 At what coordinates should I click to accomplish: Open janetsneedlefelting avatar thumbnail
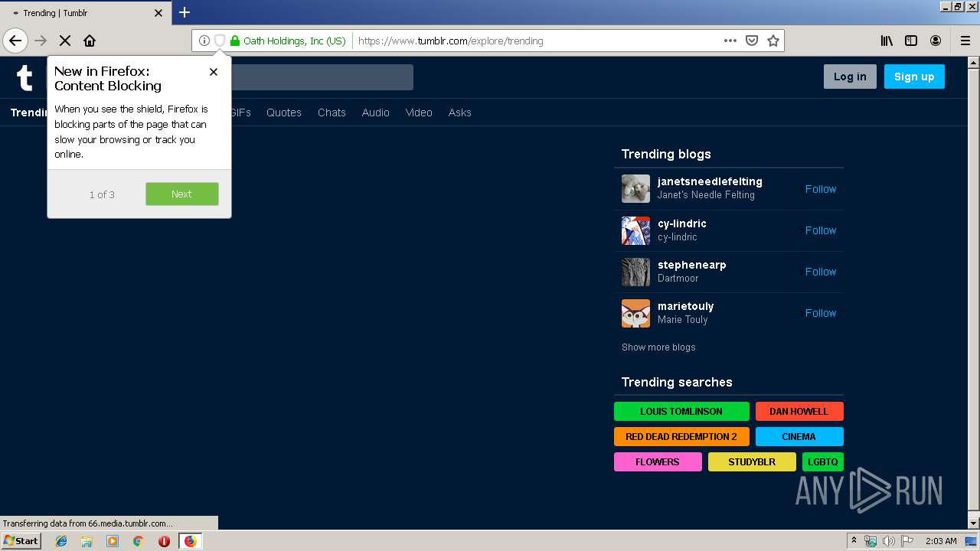[x=635, y=188]
